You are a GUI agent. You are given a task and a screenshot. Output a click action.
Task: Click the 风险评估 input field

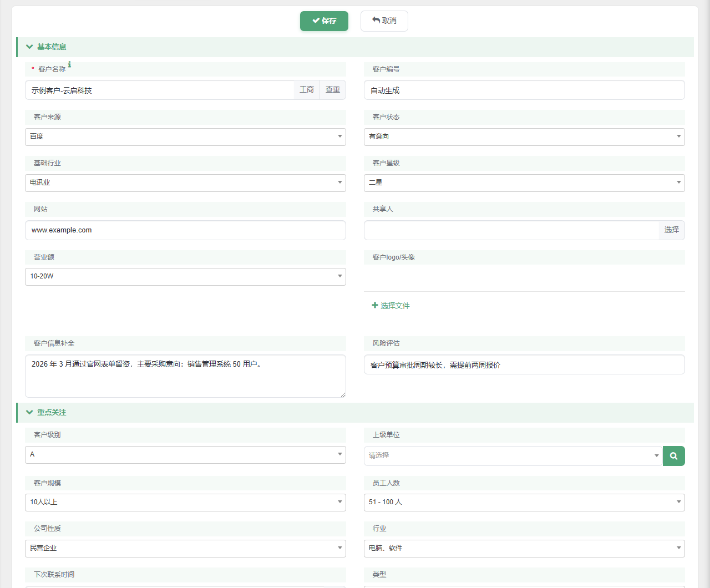click(x=524, y=365)
